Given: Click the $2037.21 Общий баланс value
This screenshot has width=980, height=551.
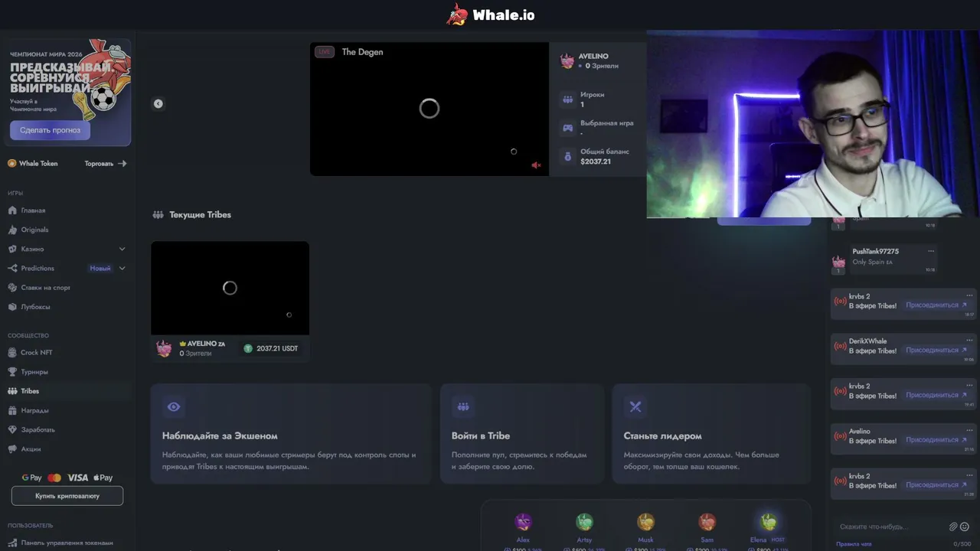Looking at the screenshot, I should [x=596, y=161].
